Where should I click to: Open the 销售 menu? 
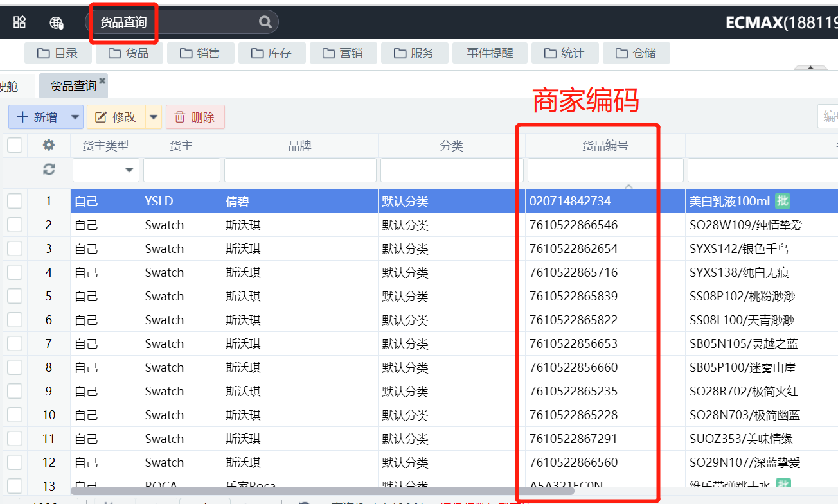201,53
